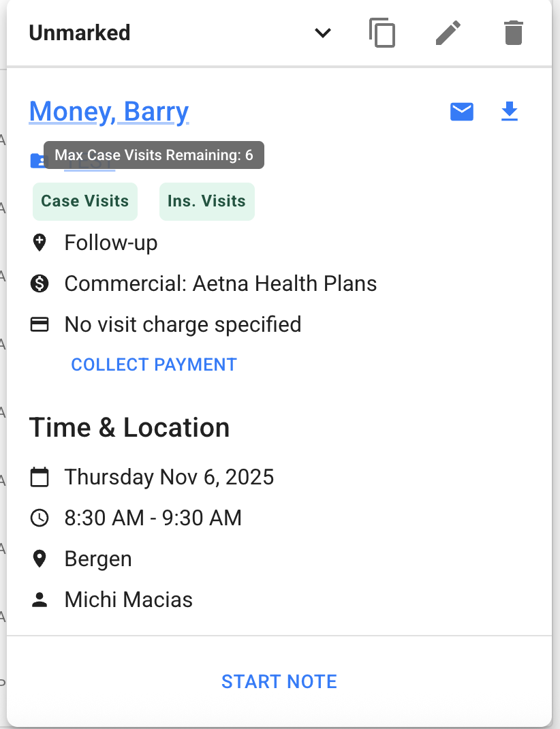The width and height of the screenshot is (560, 729).
Task: Click the credit card visit charge icon
Action: [x=40, y=324]
